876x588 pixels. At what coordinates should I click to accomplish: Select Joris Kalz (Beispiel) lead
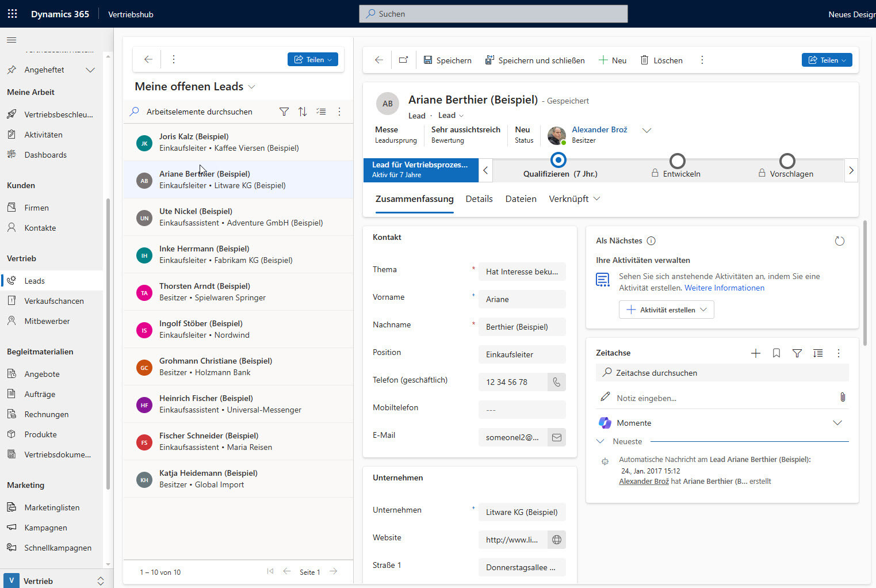pos(238,142)
